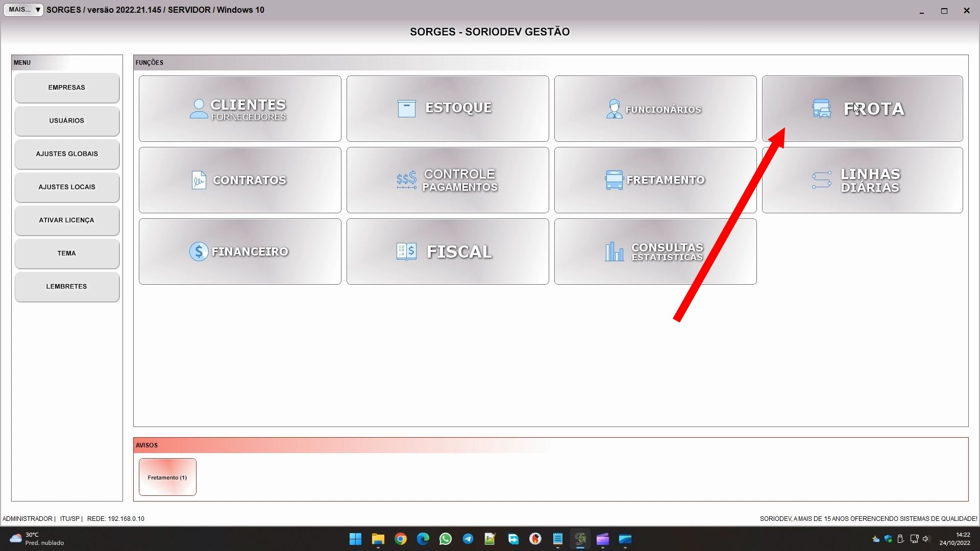Screen dimensions: 980x551
Task: Click ITU/SP in the status bar
Action: click(70, 519)
